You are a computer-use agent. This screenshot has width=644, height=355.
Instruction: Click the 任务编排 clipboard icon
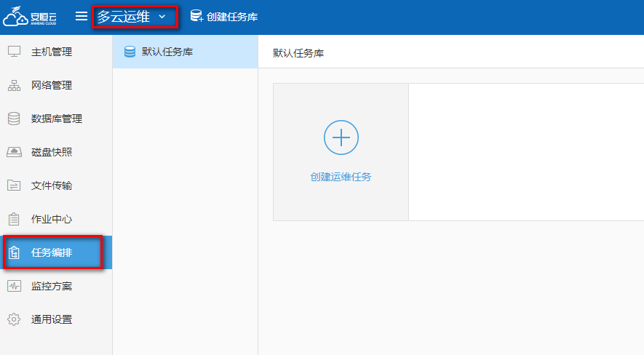(14, 252)
